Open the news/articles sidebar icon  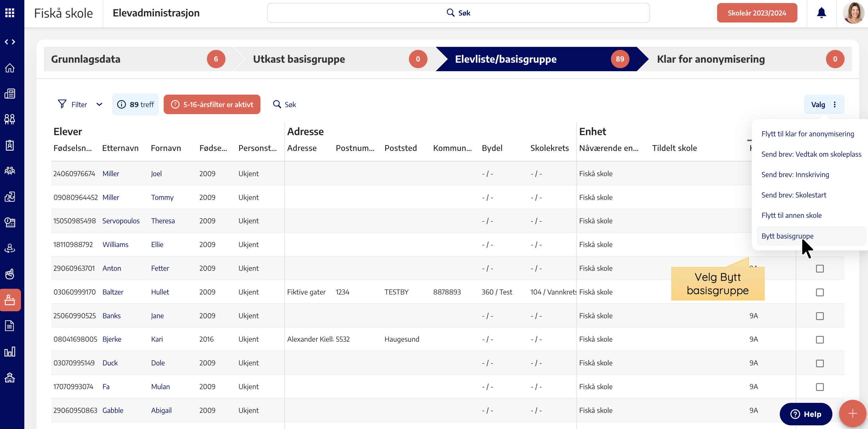pyautogui.click(x=10, y=94)
